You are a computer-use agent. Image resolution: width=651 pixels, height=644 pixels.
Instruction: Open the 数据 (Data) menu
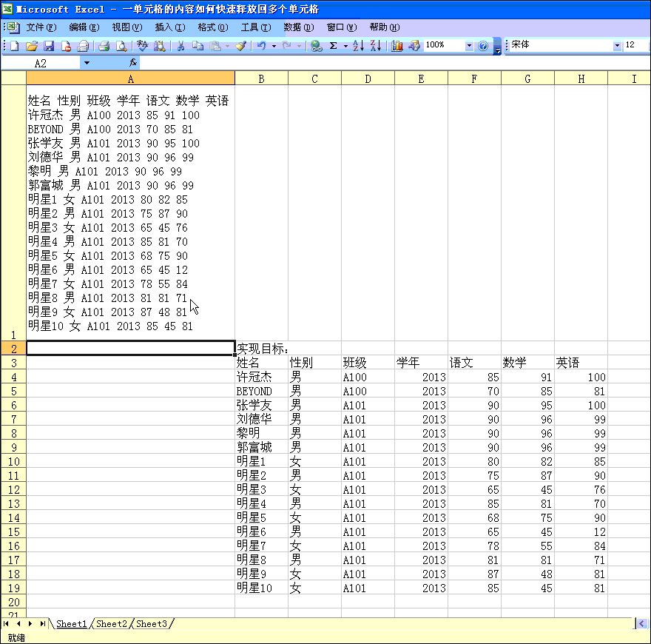(x=297, y=27)
